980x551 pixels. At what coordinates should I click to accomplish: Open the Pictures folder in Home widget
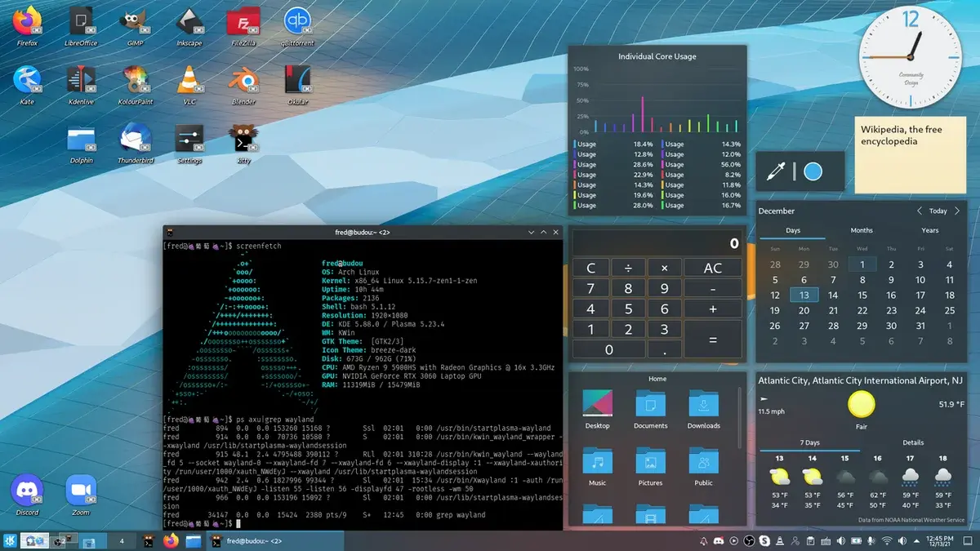click(650, 467)
